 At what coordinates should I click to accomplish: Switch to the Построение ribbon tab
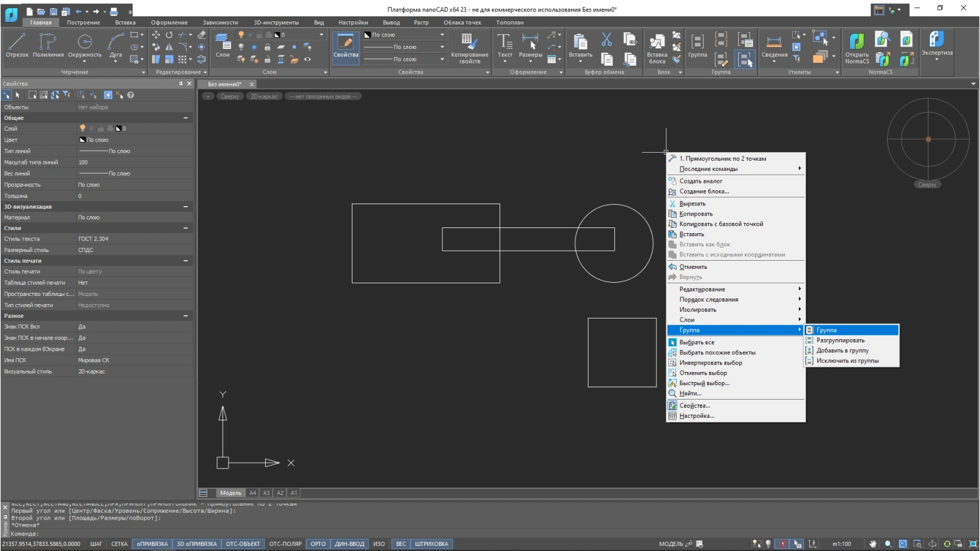(x=84, y=23)
